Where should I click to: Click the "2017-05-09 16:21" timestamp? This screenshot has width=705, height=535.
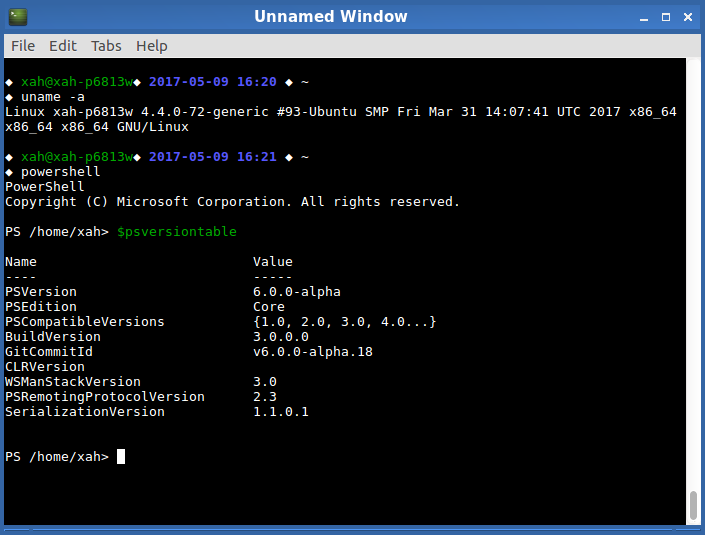point(213,157)
